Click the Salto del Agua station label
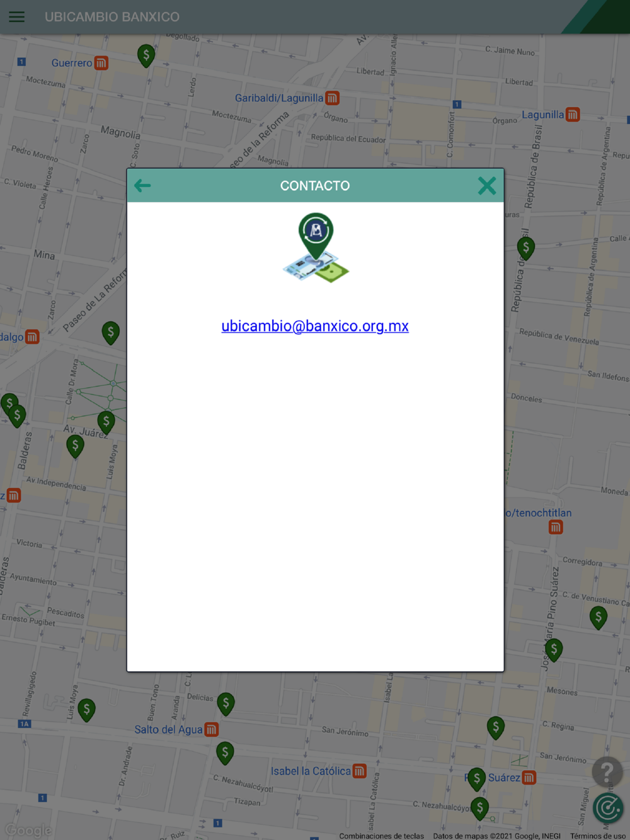 click(168, 730)
